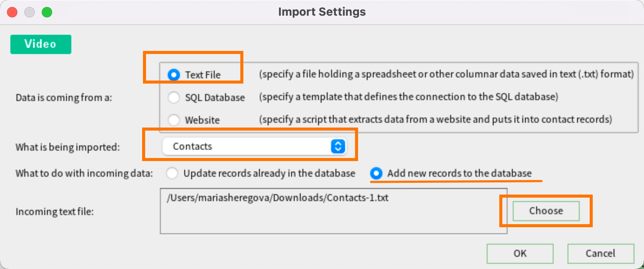Choose SQL Database as data source

click(174, 98)
